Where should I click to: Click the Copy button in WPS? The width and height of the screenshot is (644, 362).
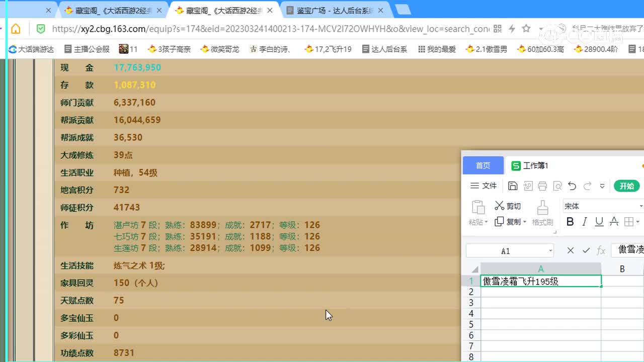point(508,222)
